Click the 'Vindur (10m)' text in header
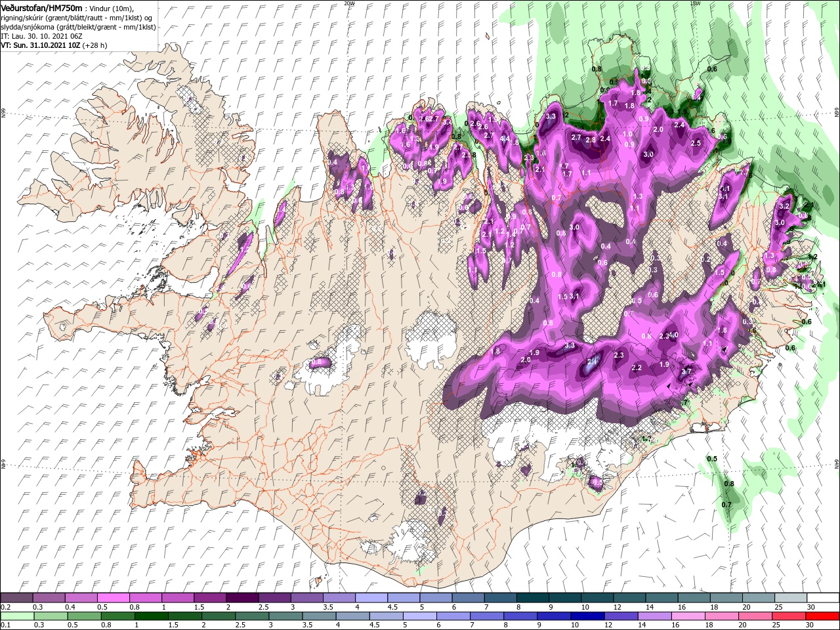Viewport: 840px width, 630px height. coord(112,8)
